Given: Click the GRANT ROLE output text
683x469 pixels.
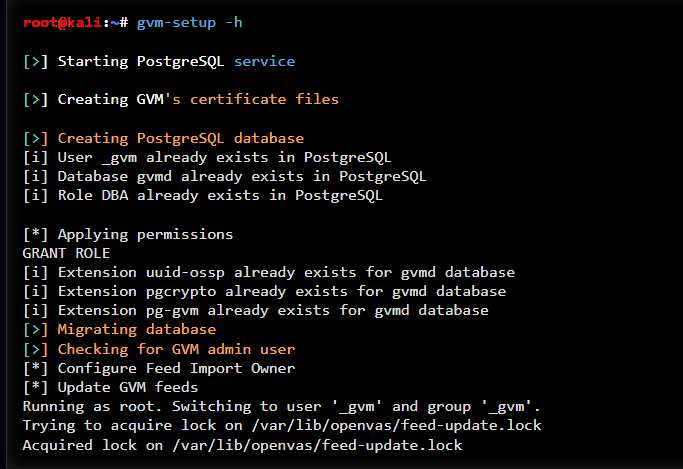Looking at the screenshot, I should [x=66, y=253].
